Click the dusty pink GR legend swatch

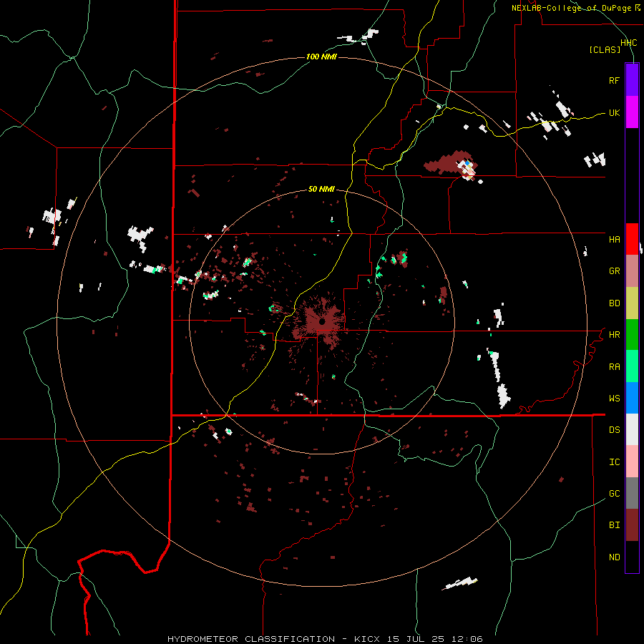pyautogui.click(x=632, y=271)
